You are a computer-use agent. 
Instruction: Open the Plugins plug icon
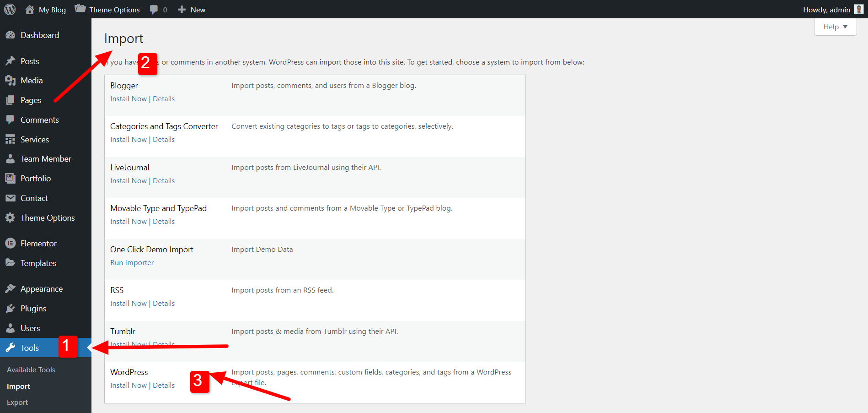point(10,309)
